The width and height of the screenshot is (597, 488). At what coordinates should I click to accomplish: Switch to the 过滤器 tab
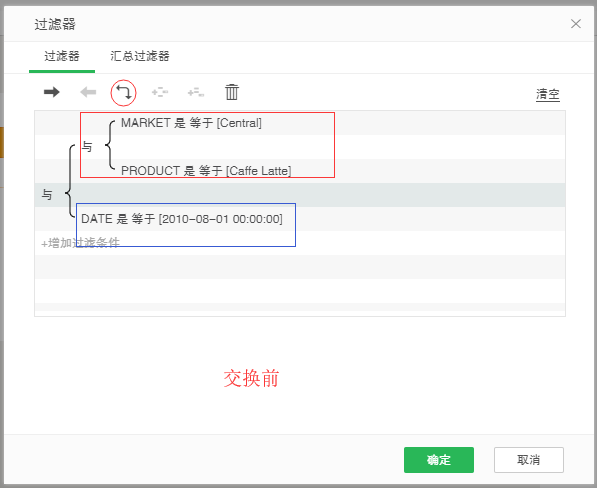(62, 56)
